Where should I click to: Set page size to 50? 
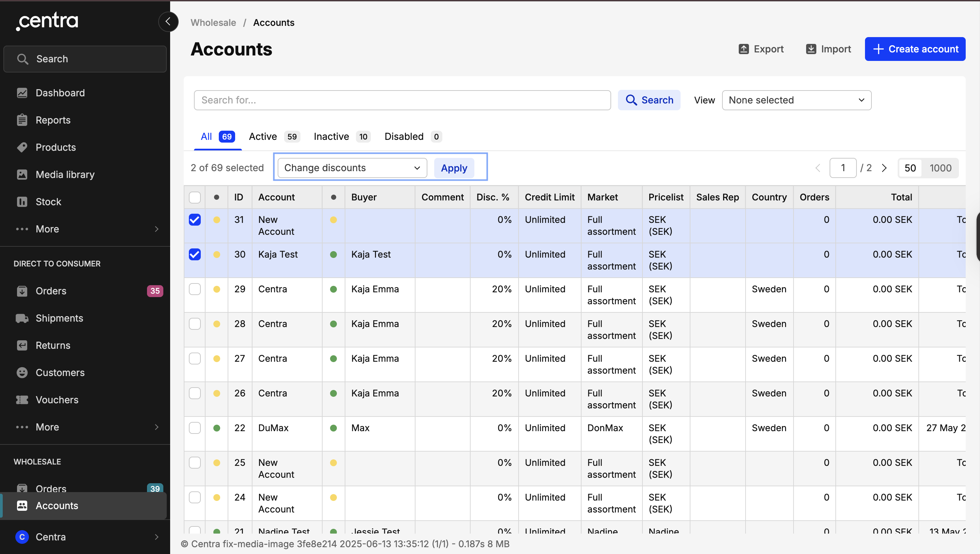point(910,168)
